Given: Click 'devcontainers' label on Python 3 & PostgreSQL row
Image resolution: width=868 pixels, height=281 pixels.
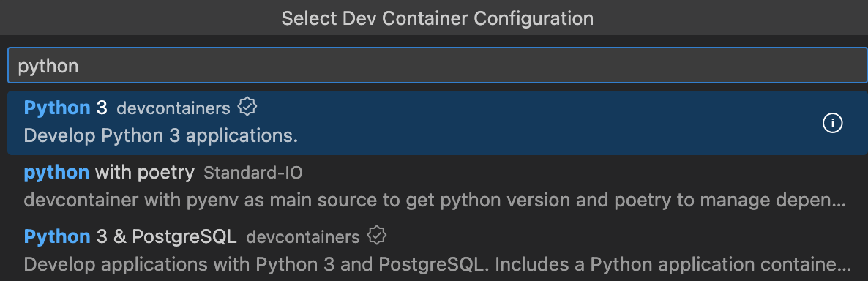Looking at the screenshot, I should click(303, 237).
